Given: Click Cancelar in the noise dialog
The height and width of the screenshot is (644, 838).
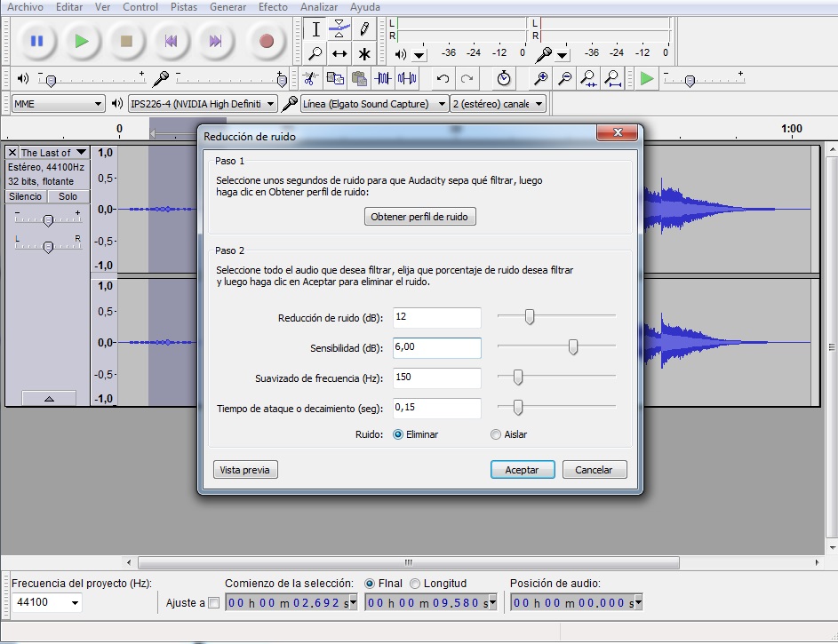Looking at the screenshot, I should tap(594, 470).
